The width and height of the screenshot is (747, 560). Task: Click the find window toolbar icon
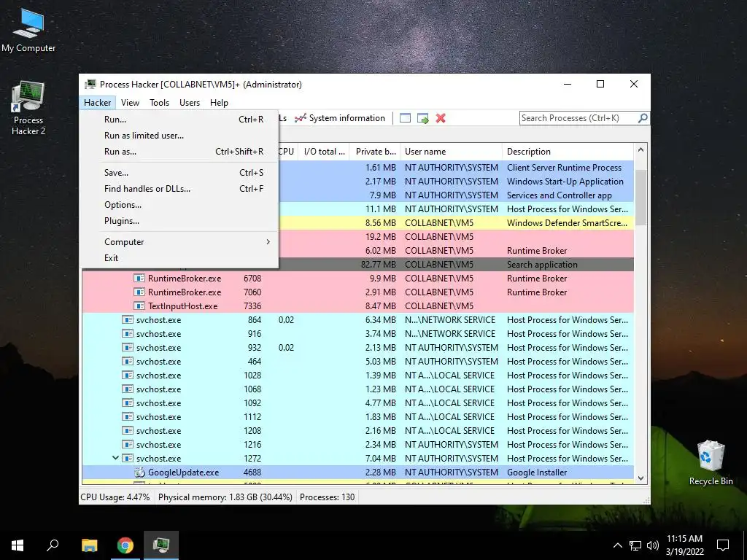(405, 118)
